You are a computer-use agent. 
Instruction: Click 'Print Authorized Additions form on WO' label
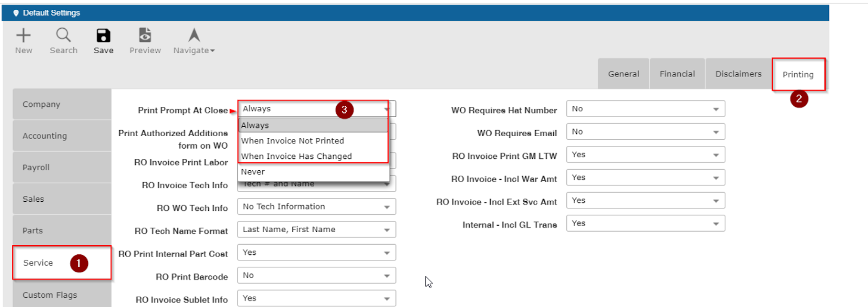(x=173, y=139)
